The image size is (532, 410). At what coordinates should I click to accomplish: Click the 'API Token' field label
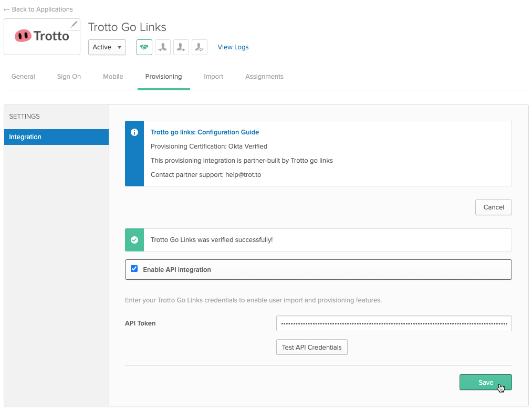pyautogui.click(x=140, y=323)
